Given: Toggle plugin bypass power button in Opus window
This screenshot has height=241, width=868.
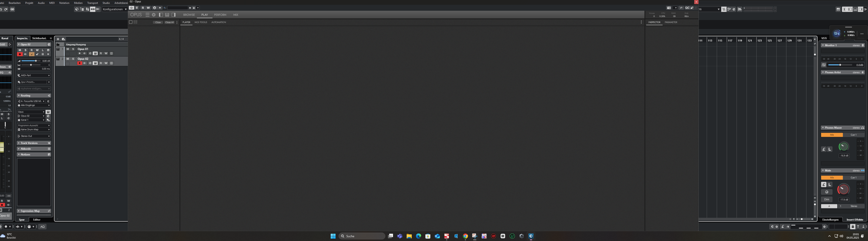Looking at the screenshot, I should (x=131, y=8).
